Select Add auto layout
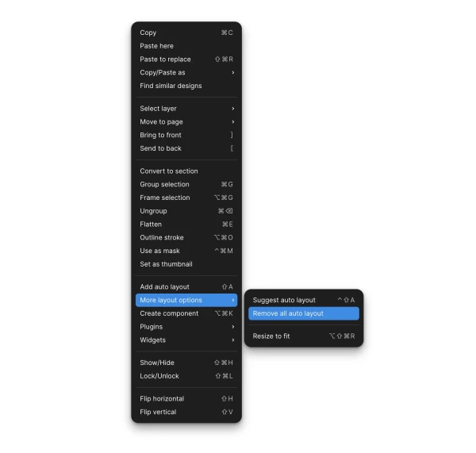This screenshot has height=453, width=476. coord(186,287)
